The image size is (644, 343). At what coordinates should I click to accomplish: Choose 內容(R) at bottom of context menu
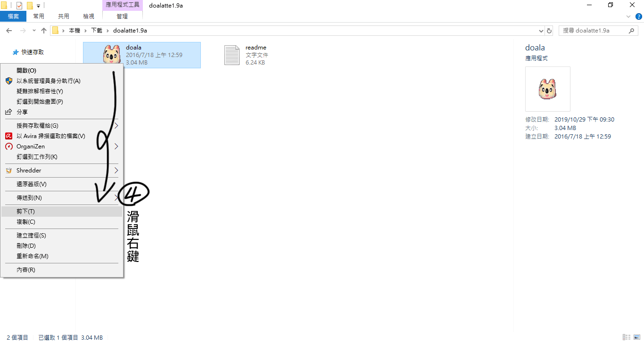click(25, 270)
